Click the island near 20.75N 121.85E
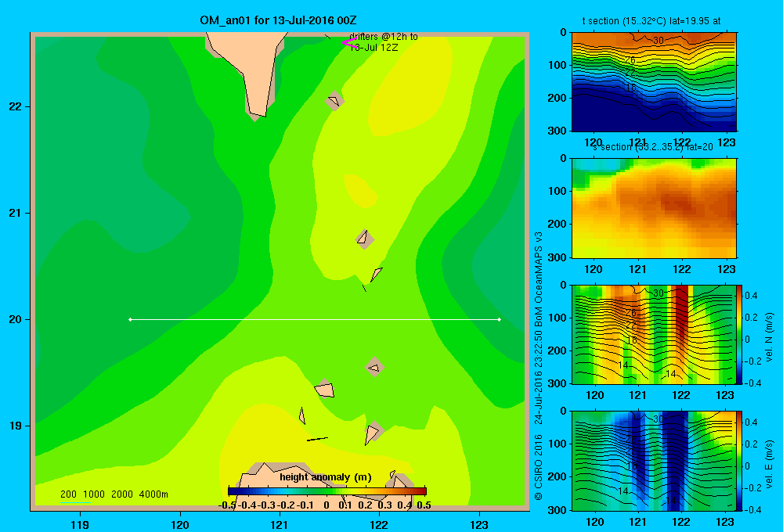The width and height of the screenshot is (783, 532). tap(365, 239)
